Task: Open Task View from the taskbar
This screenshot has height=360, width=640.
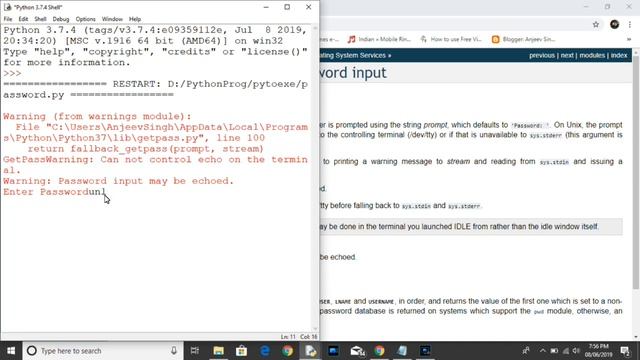Action: [x=195, y=351]
